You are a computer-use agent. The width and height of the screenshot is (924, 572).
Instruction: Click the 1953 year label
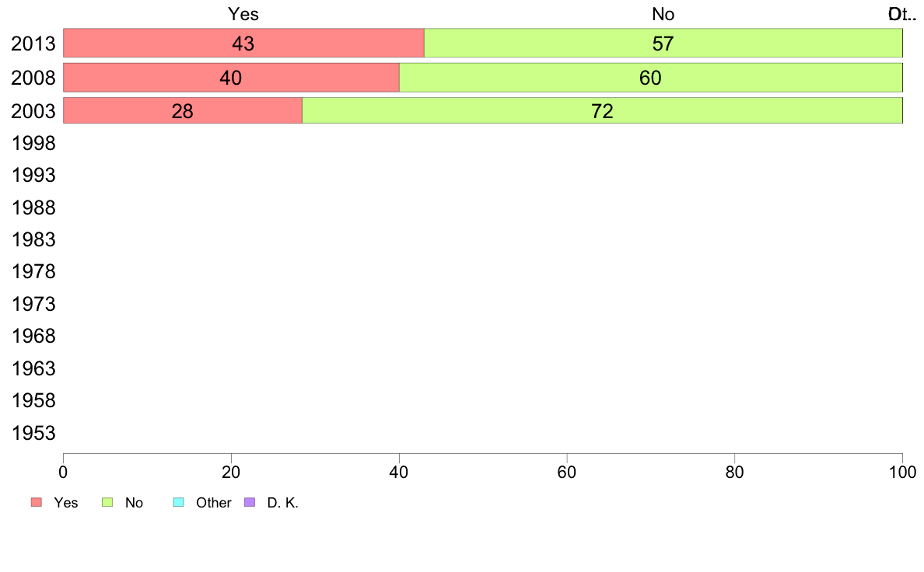(x=33, y=433)
